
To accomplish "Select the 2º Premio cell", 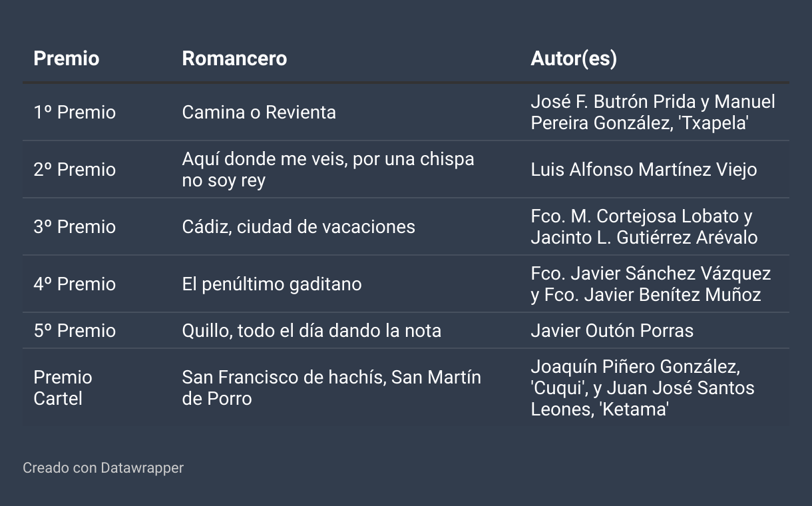I will tap(75, 170).
